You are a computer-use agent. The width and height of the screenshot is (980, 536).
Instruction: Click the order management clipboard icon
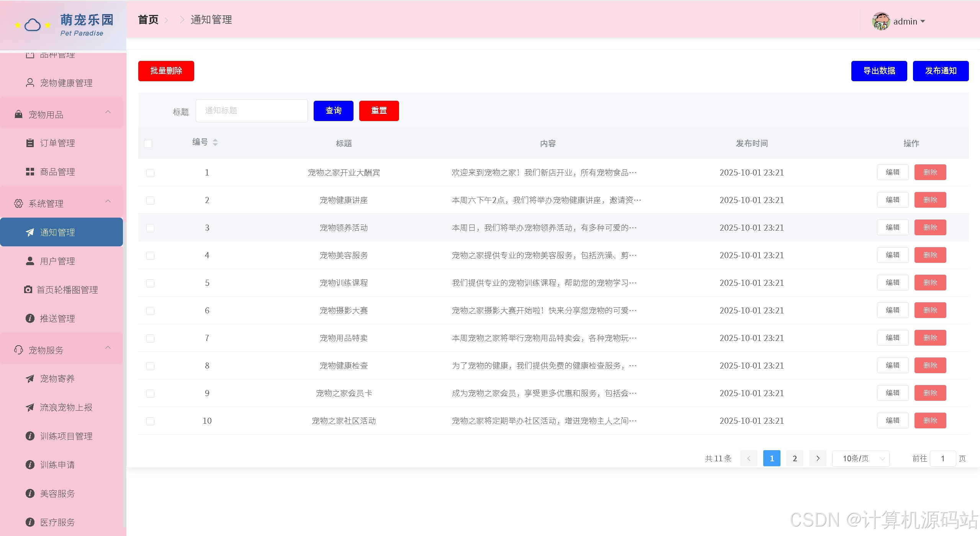pyautogui.click(x=30, y=143)
